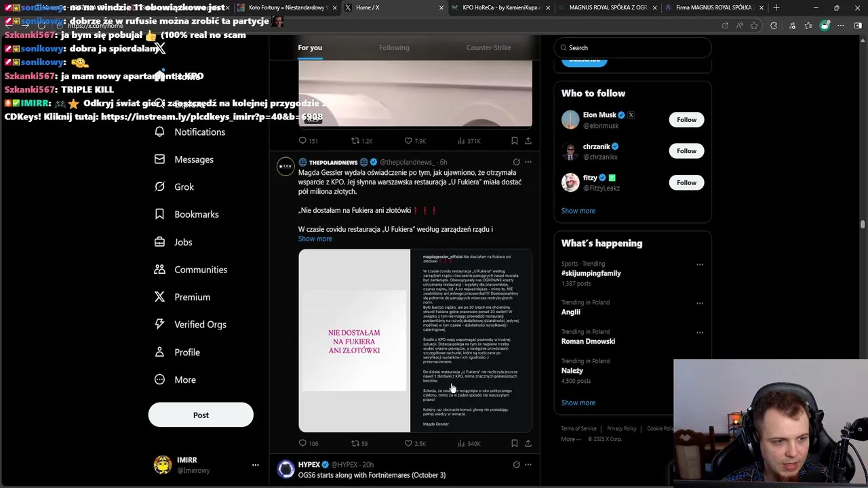View video post analytics (371K)
The width and height of the screenshot is (868, 488).
pos(469,141)
